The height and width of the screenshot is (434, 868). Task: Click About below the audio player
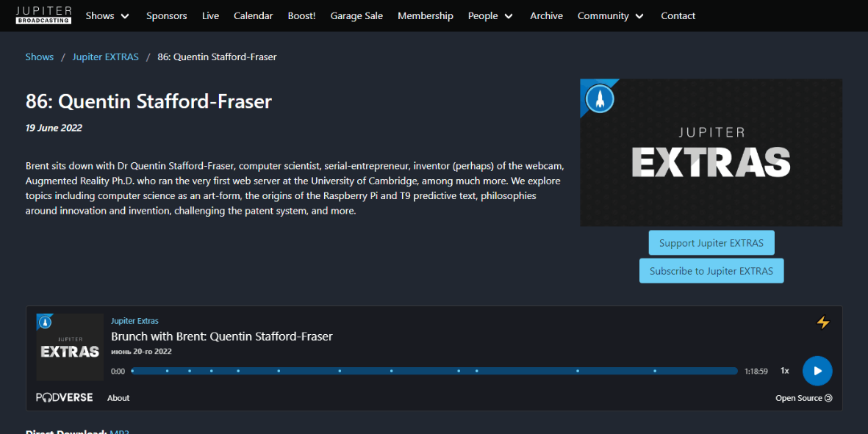(118, 397)
